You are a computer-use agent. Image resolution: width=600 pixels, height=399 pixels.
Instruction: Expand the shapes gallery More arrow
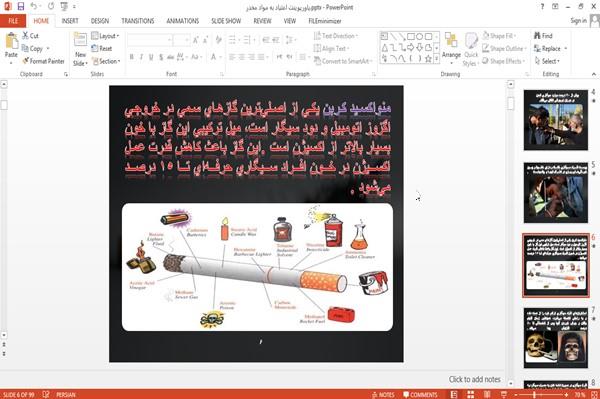click(436, 59)
